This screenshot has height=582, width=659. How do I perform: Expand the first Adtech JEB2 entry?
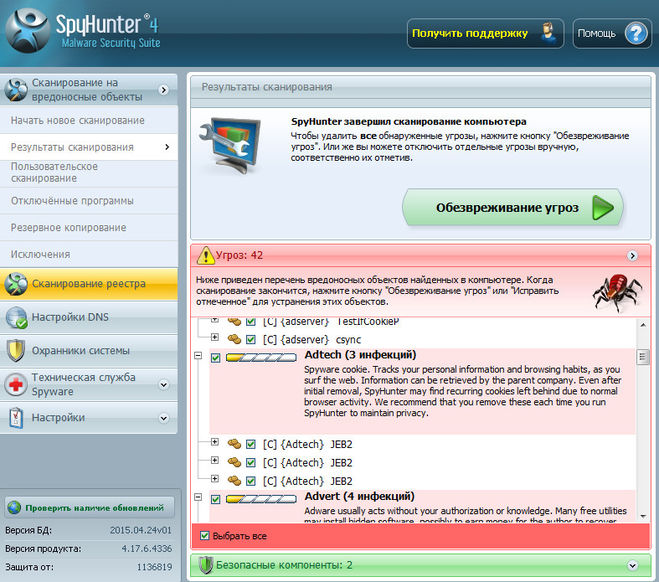(215, 442)
